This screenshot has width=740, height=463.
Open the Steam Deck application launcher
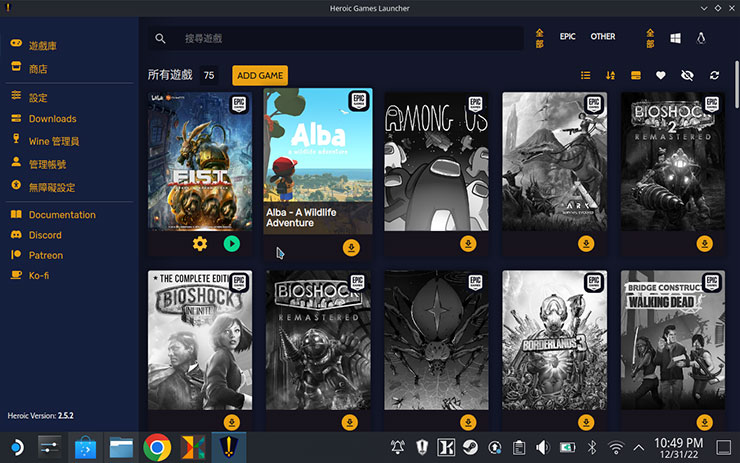tap(17, 447)
